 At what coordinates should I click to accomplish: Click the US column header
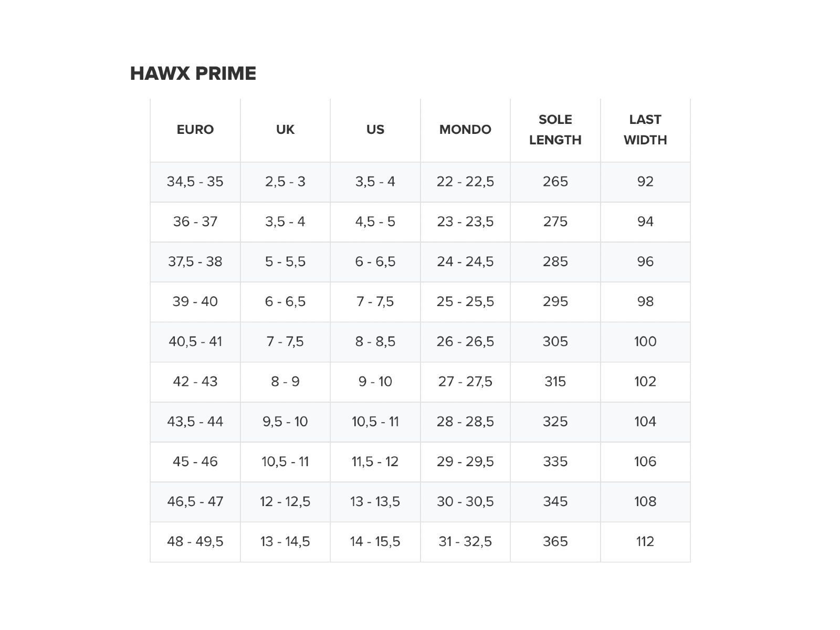click(x=375, y=130)
